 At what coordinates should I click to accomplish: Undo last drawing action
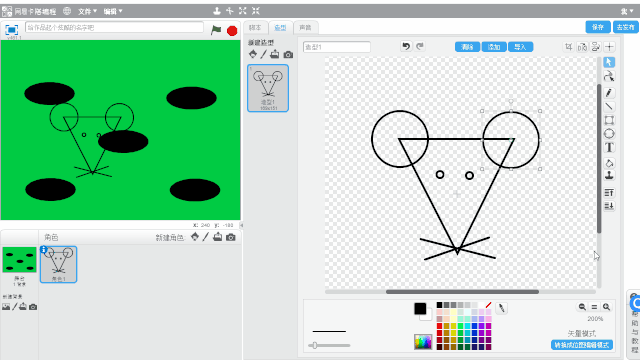406,46
